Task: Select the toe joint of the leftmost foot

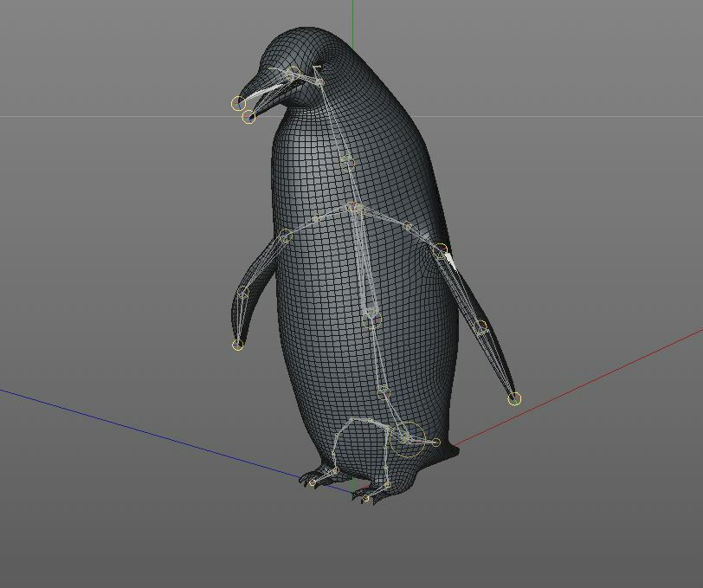Action: click(313, 483)
